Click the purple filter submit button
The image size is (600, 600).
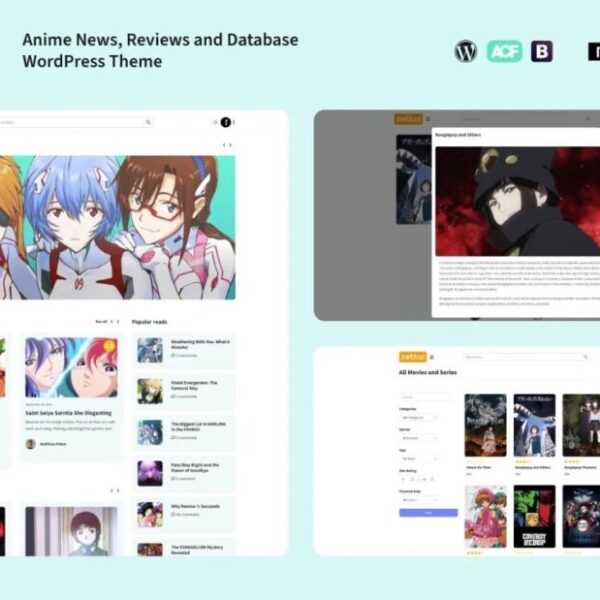pyautogui.click(x=428, y=513)
